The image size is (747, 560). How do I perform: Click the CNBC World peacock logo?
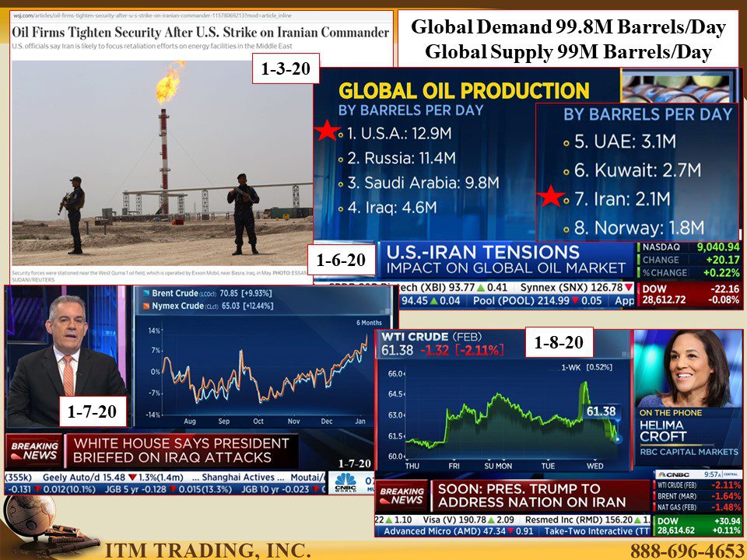[x=345, y=482]
